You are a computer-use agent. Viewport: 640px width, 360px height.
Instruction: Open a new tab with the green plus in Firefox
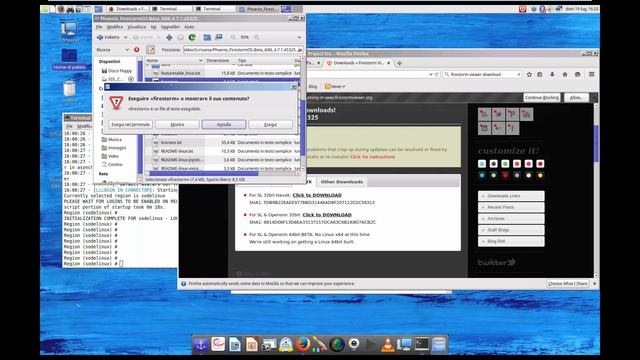(x=400, y=63)
